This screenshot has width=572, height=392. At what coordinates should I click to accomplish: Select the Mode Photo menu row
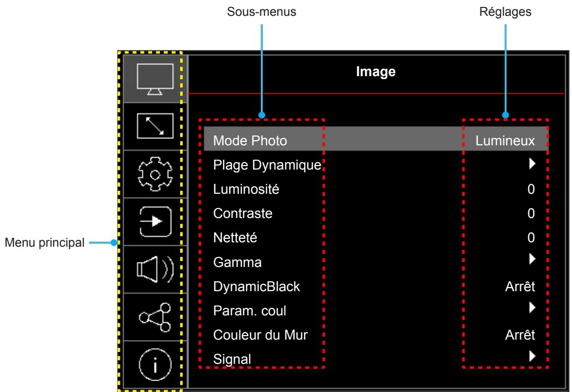(x=376, y=139)
